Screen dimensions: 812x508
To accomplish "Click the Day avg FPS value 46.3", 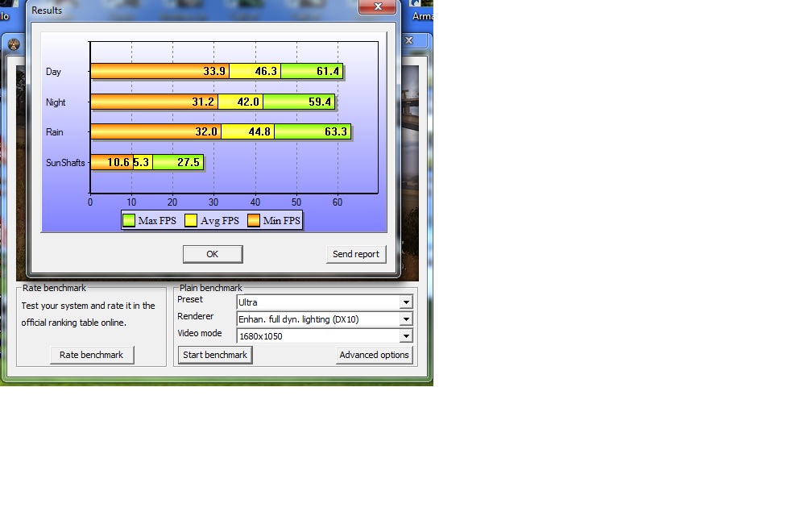I will (x=266, y=71).
